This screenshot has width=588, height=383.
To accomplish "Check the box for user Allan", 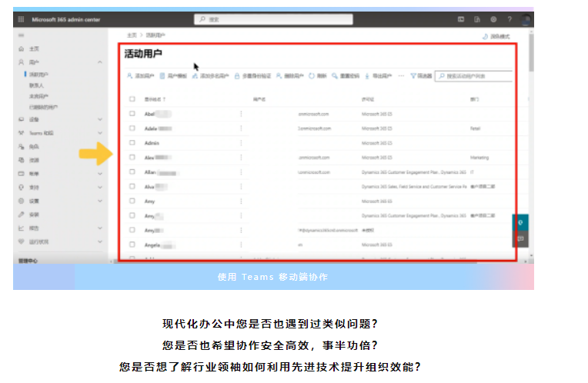I will click(x=132, y=172).
